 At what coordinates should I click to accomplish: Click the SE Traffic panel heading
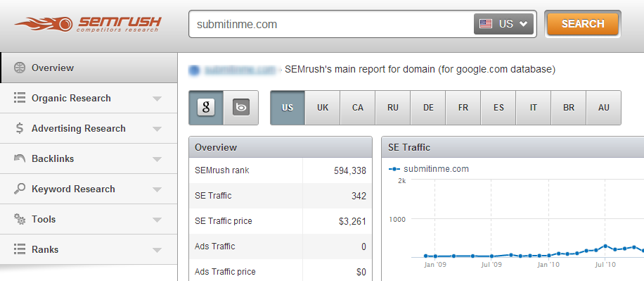[x=409, y=147]
